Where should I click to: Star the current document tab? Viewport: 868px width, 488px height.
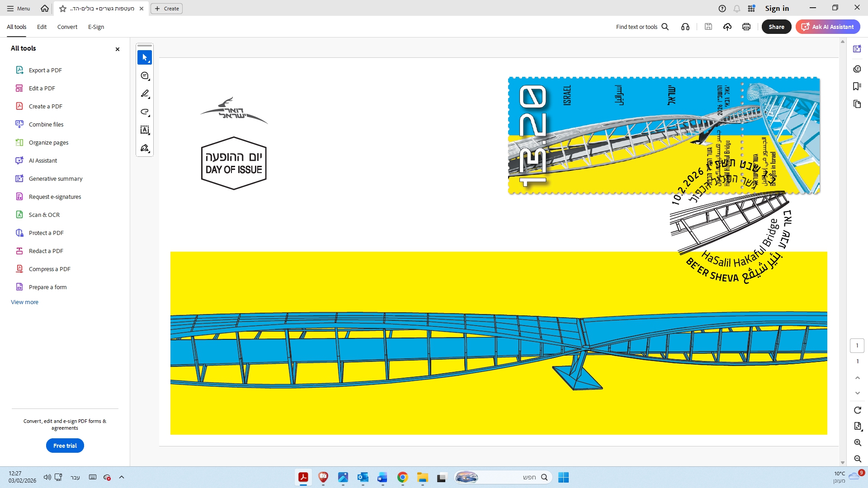63,9
